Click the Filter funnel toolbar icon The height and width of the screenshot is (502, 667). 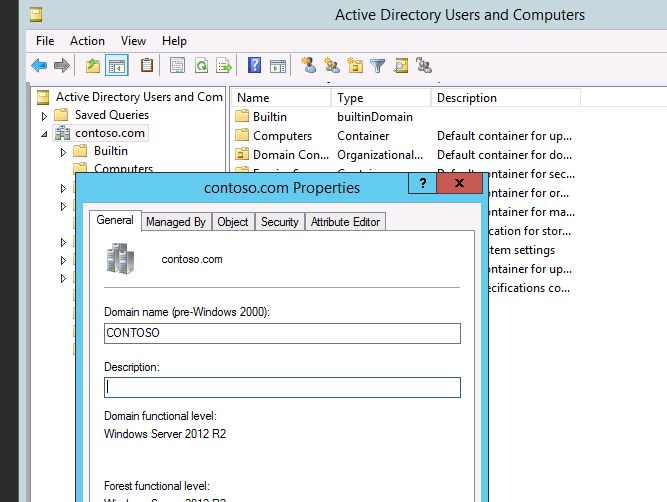click(377, 66)
